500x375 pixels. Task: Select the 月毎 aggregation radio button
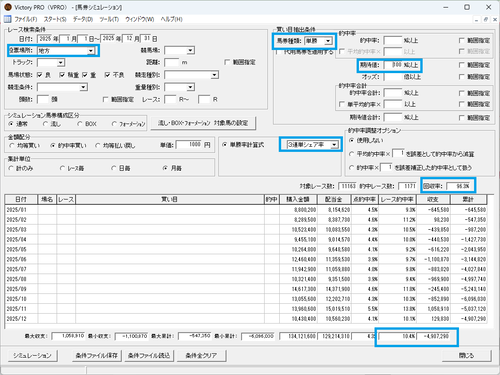click(x=165, y=168)
